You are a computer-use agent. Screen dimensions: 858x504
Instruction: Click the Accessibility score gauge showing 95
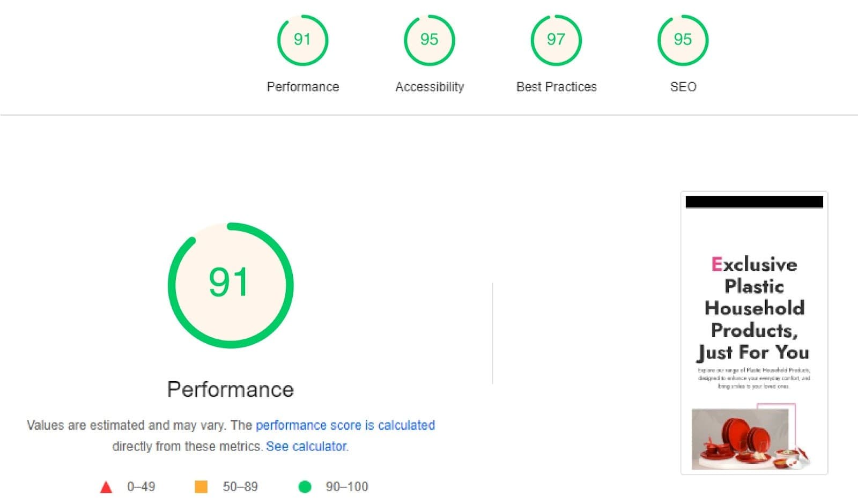(x=430, y=39)
